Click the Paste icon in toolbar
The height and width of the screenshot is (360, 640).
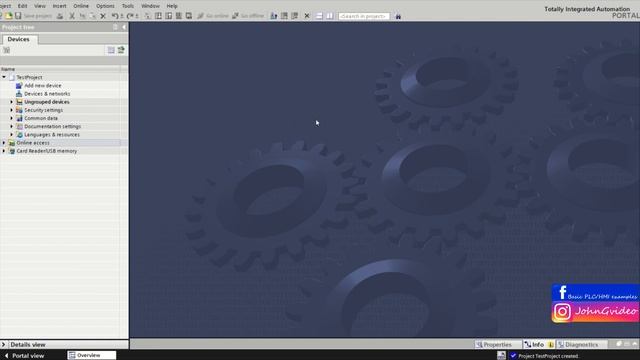93,16
